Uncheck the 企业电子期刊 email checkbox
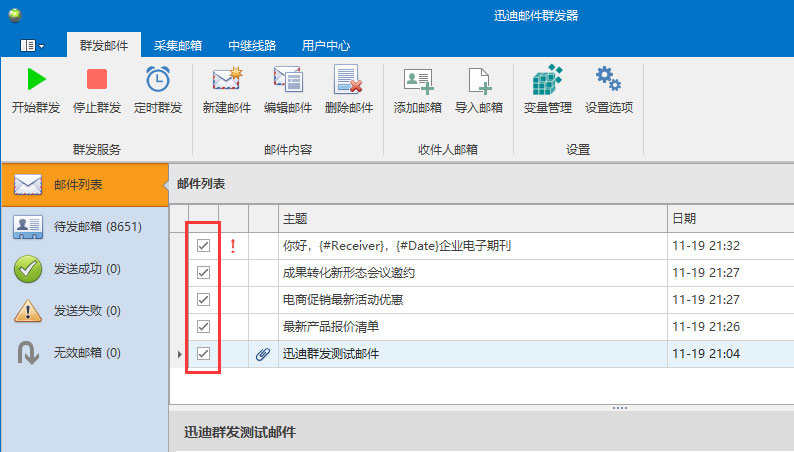794x452 pixels. [204, 246]
